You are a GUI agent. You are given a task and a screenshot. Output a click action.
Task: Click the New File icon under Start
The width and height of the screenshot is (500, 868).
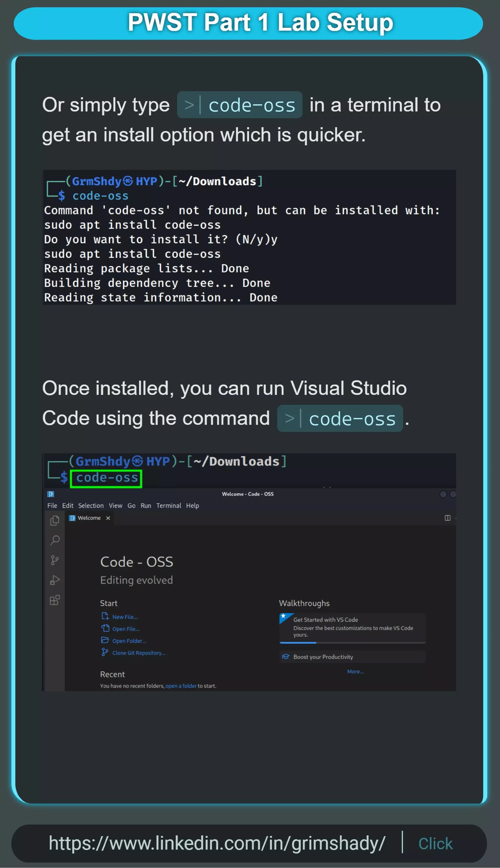(x=105, y=616)
